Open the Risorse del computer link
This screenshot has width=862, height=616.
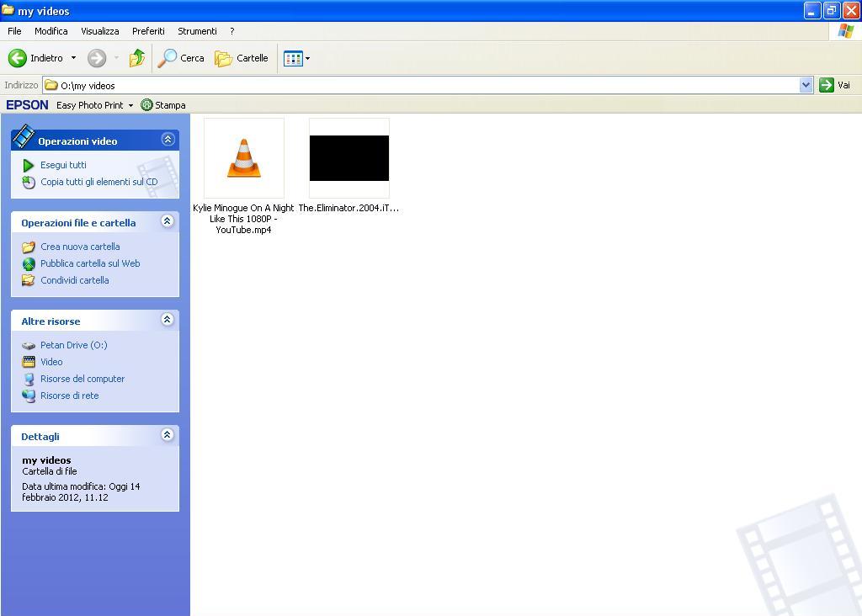82,379
